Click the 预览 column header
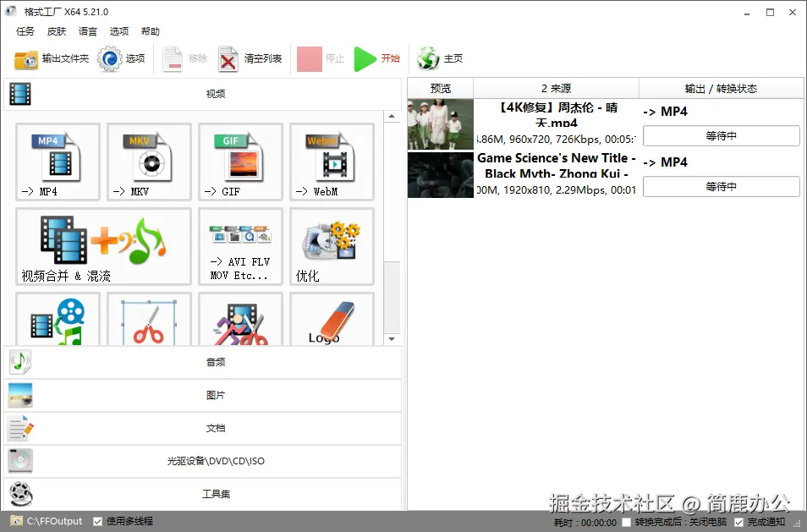The height and width of the screenshot is (532, 807). click(441, 89)
